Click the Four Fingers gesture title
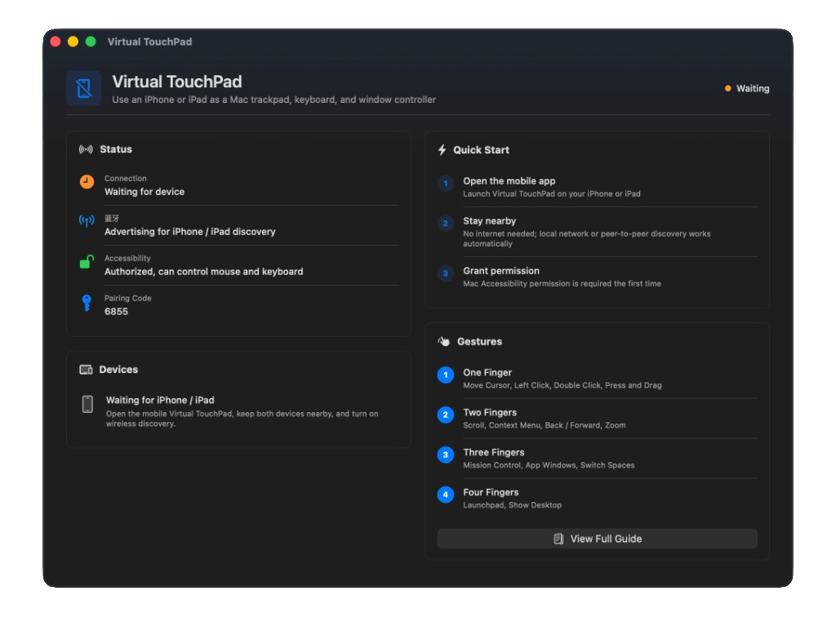The width and height of the screenshot is (836, 644). [491, 493]
